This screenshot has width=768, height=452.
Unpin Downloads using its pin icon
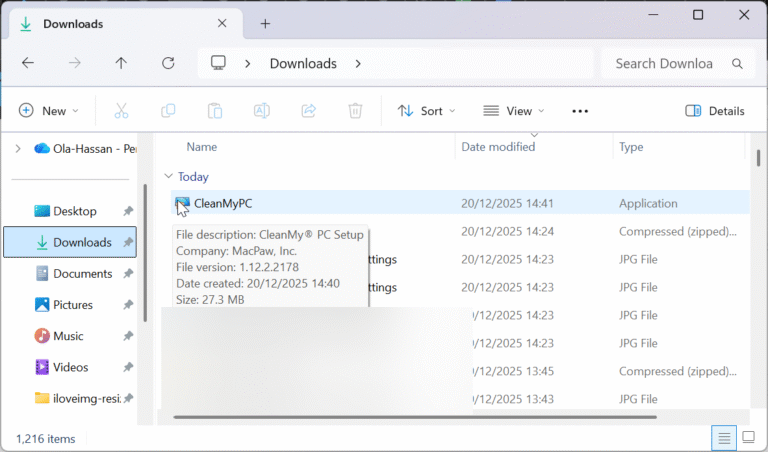(128, 242)
